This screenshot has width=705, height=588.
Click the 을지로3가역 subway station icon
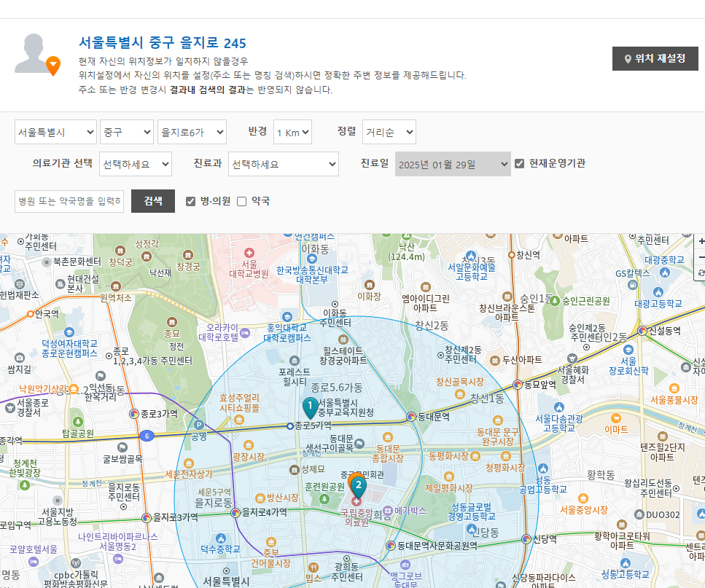tap(146, 516)
